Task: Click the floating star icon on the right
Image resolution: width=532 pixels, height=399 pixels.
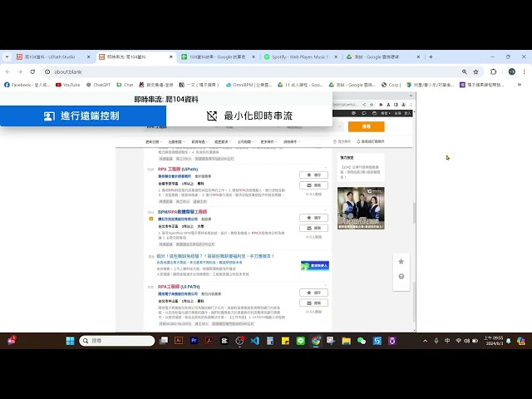Action: (401, 262)
